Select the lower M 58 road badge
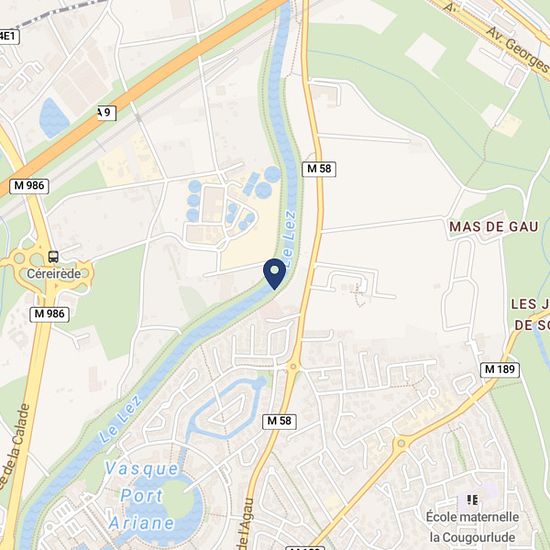Viewport: 550px width, 550px height. [x=279, y=421]
